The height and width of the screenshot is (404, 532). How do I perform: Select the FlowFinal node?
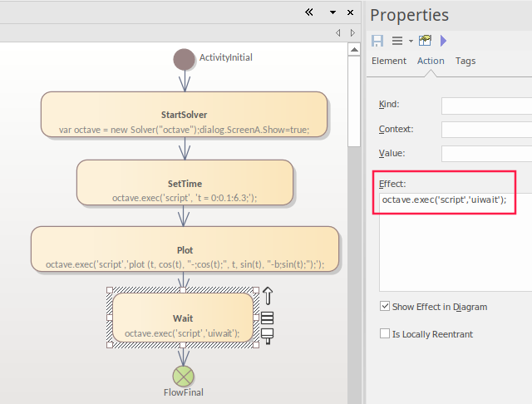coord(183,376)
